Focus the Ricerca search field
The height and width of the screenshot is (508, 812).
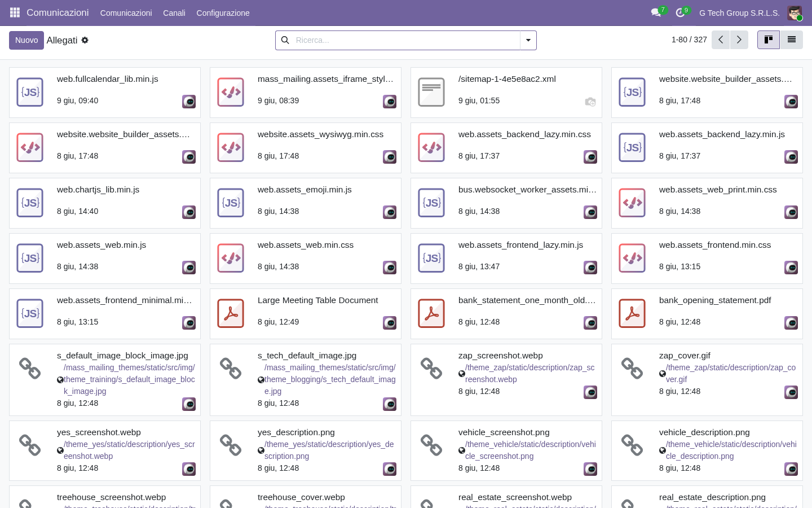tap(406, 40)
